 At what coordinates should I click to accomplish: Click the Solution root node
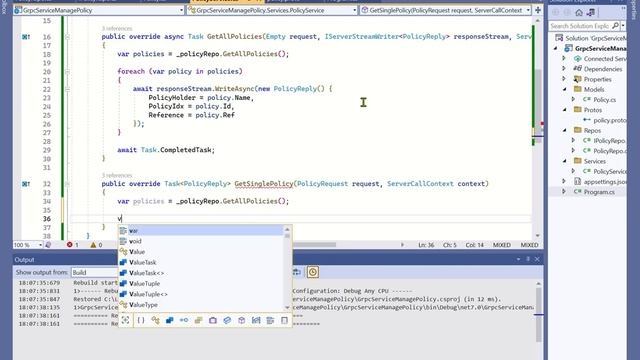[x=596, y=38]
